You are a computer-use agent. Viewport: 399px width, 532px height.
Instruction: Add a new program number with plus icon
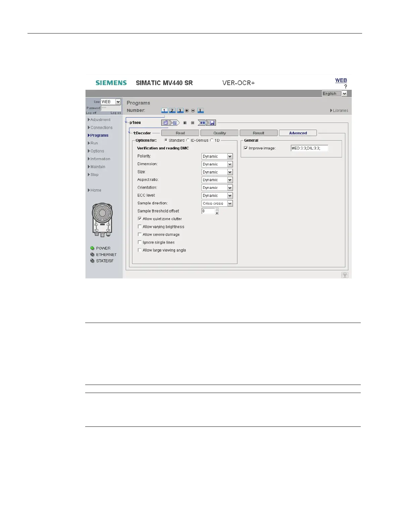tap(187, 111)
